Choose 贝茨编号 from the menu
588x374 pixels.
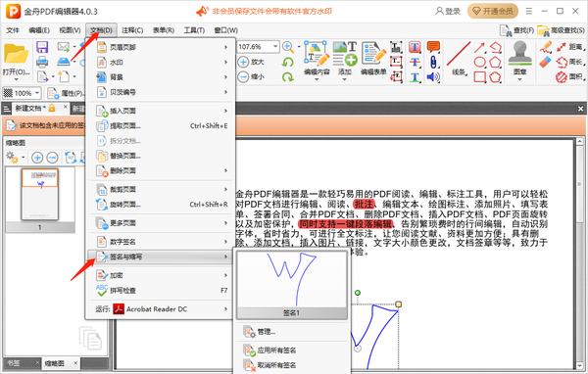point(161,92)
